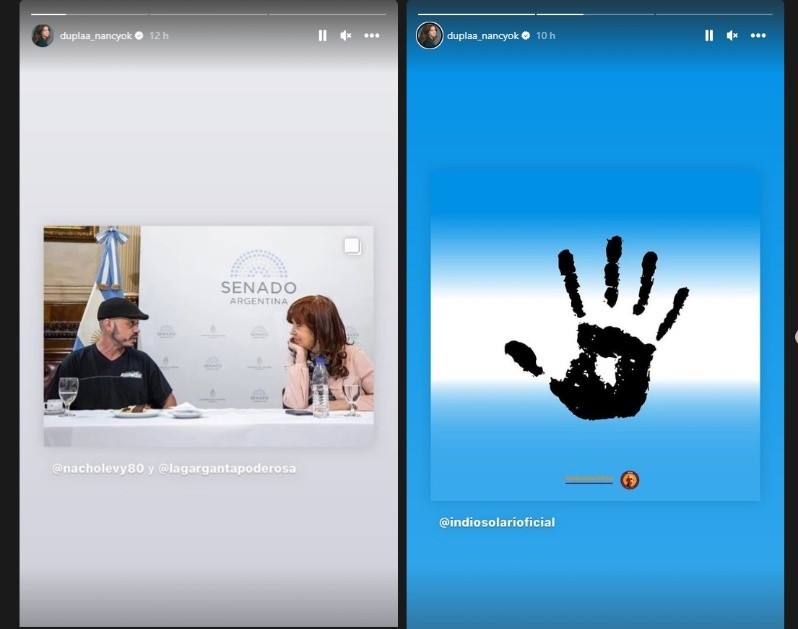Click the small round avatar below handprint
The height and width of the screenshot is (629, 798).
pos(629,480)
